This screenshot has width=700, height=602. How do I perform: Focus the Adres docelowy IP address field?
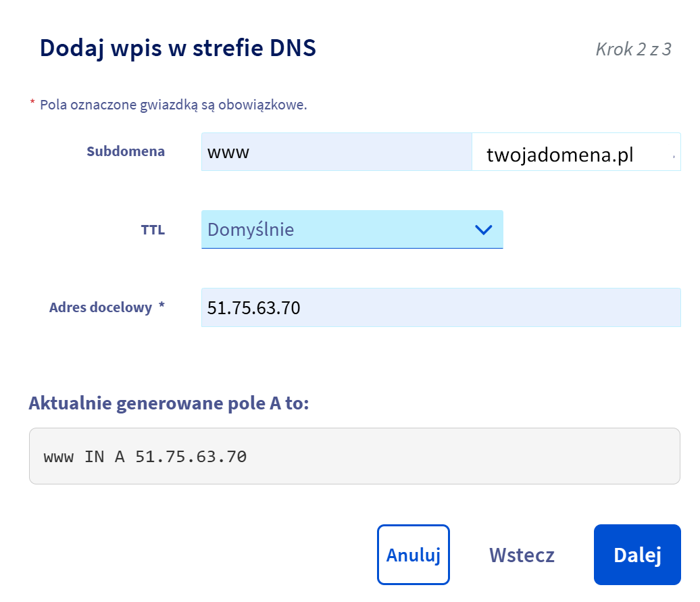[x=441, y=308]
